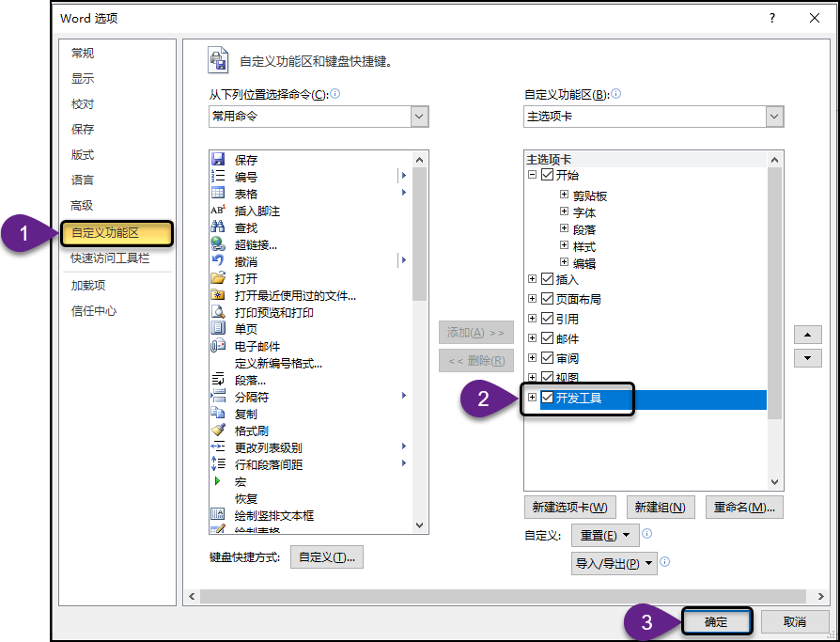Click the 超链接 globe icon
Image resolution: width=840 pixels, height=642 pixels.
point(217,244)
